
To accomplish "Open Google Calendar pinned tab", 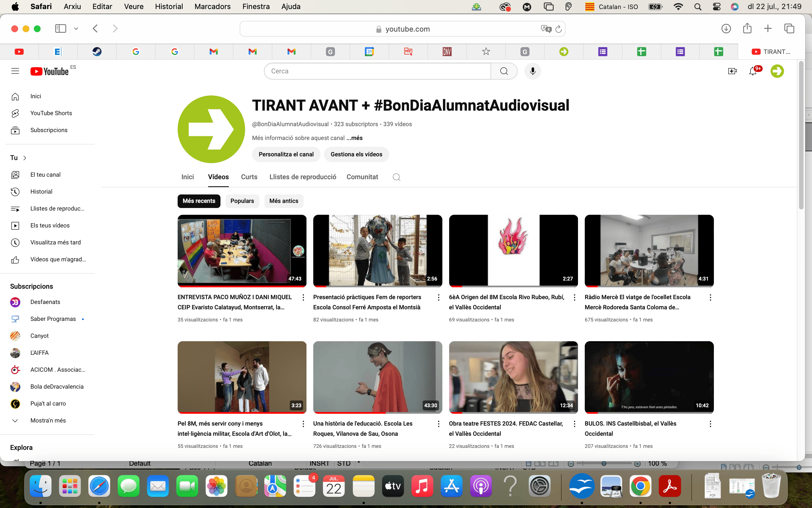I will point(369,51).
